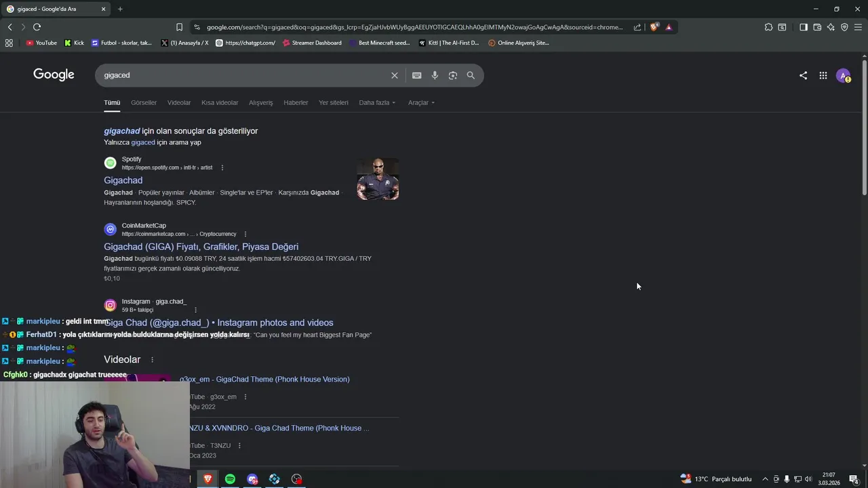This screenshot has width=868, height=488.
Task: Toggle the browser sidebar panel
Action: coord(804,27)
